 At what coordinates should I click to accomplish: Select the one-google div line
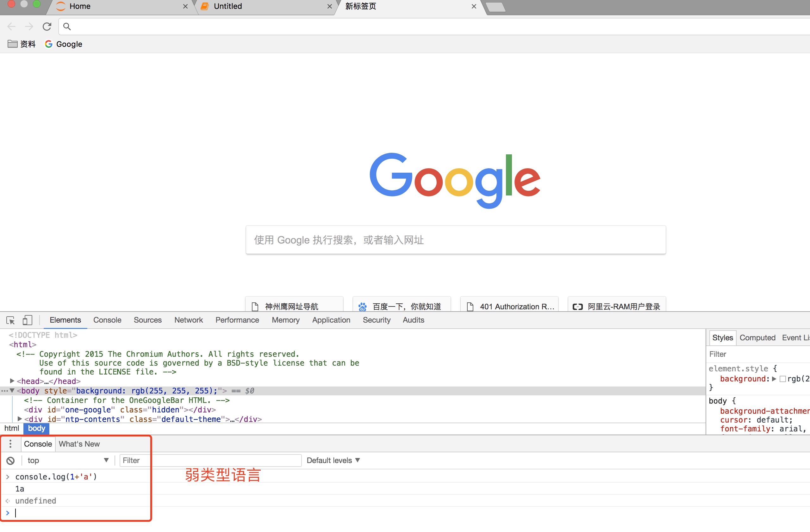click(120, 410)
